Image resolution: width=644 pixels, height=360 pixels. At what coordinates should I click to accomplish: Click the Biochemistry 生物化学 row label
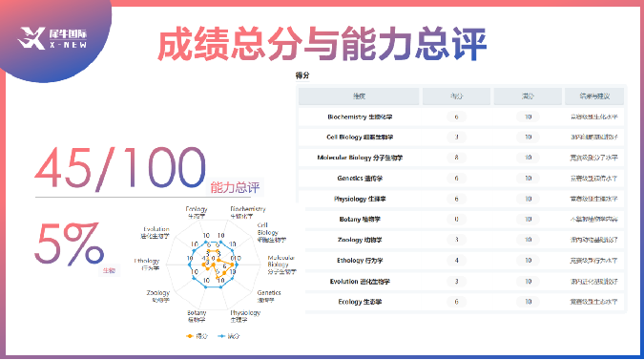pos(360,117)
